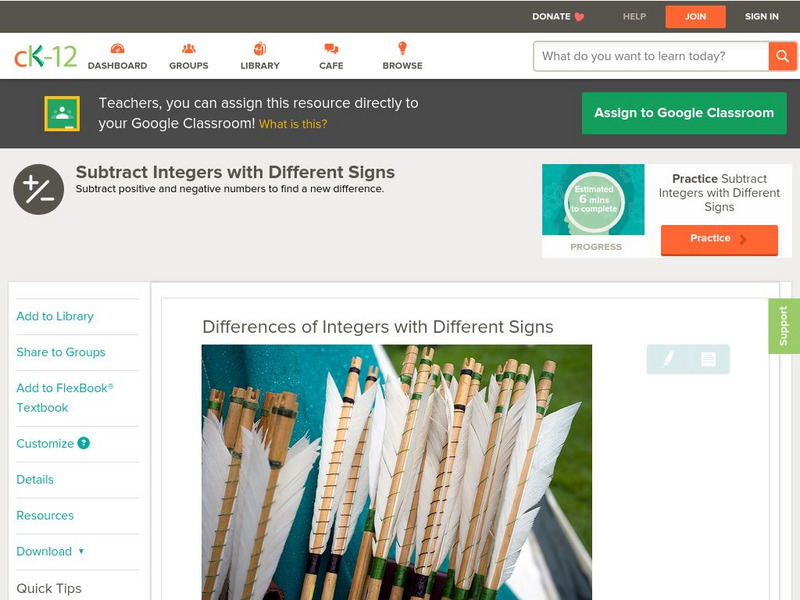Click the PROGRESS label
This screenshot has width=800, height=600.
pos(596,247)
